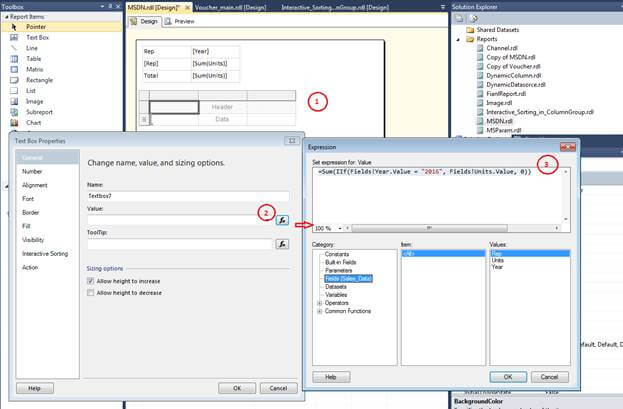This screenshot has width=623, height=409.
Task: Click the Name input field
Action: pyautogui.click(x=188, y=196)
